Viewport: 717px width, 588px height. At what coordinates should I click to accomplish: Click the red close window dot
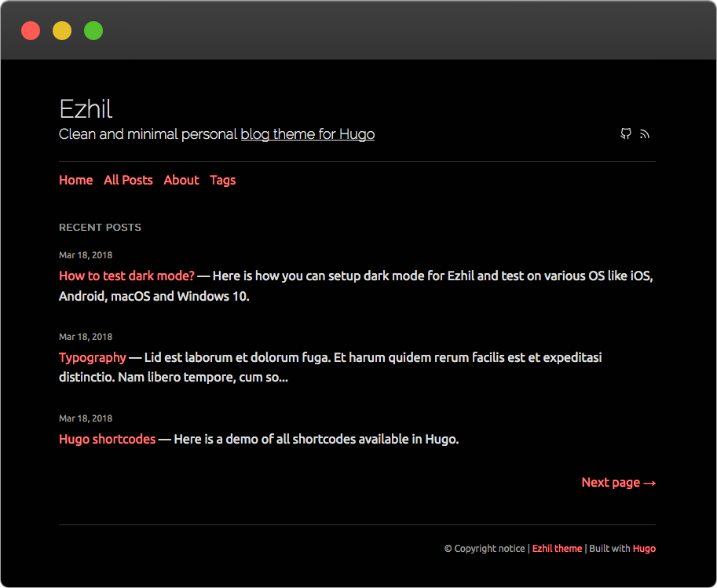30,31
